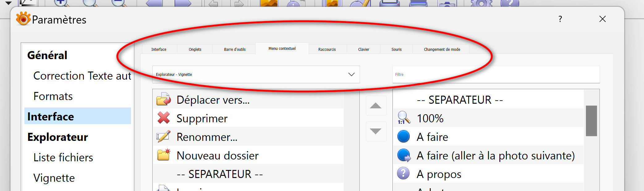Screen dimensions: 644x191
Task: Select the Menu contextuel tab
Action: pos(282,49)
